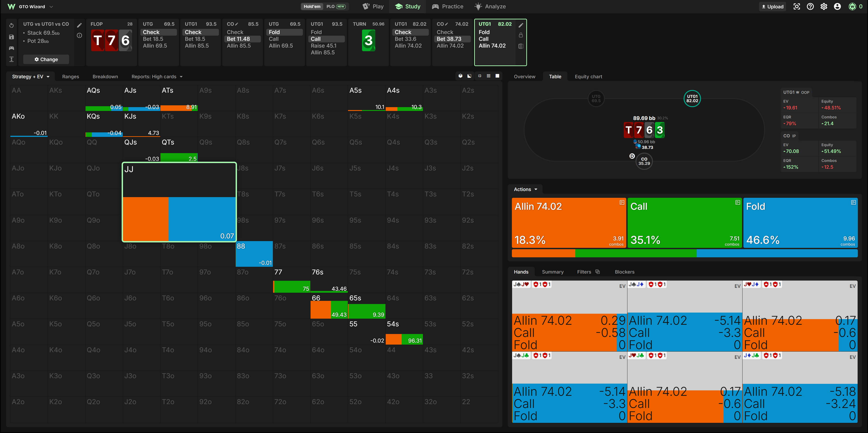
Task: Open the Strategy + EV dropdown
Action: click(x=31, y=76)
